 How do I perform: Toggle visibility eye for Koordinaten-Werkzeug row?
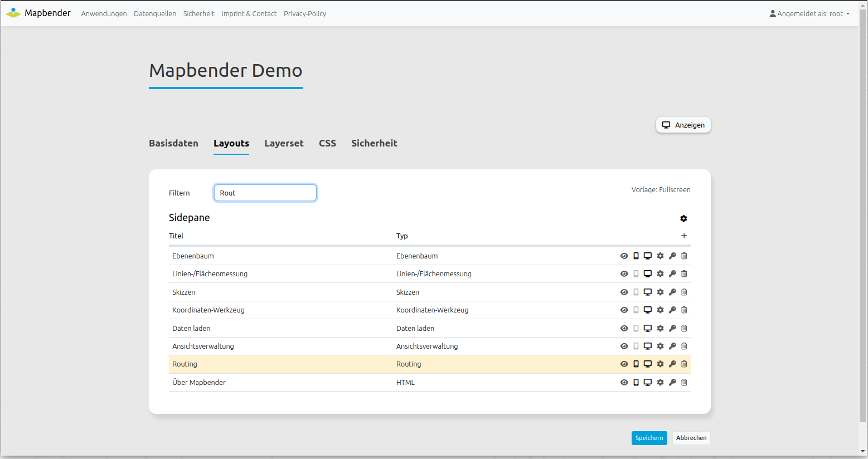[x=624, y=310]
